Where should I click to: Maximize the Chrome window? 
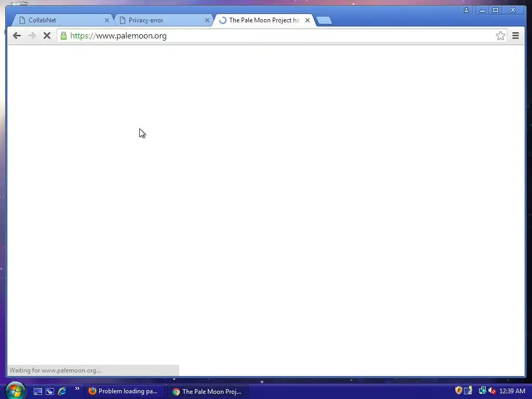(x=495, y=10)
